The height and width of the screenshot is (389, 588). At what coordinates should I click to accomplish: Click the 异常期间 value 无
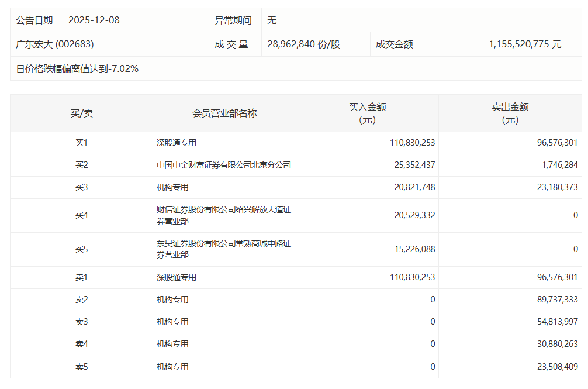272,20
